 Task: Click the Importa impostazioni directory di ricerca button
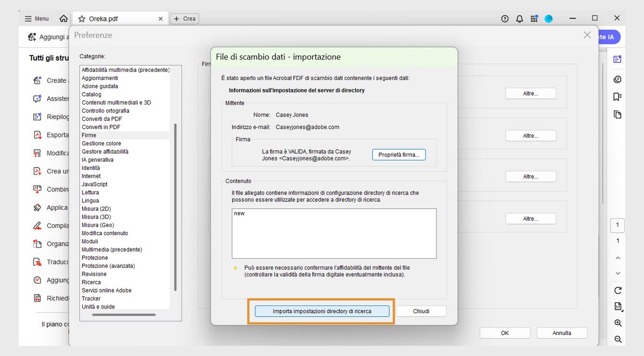pyautogui.click(x=322, y=311)
